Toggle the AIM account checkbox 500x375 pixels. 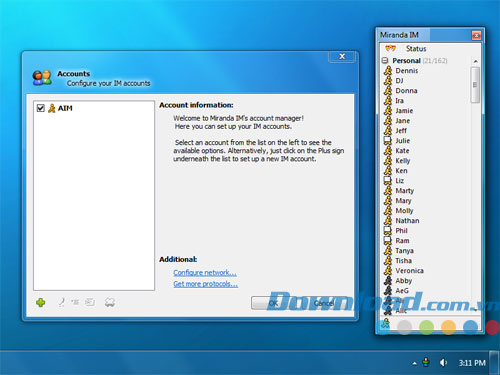[x=41, y=108]
